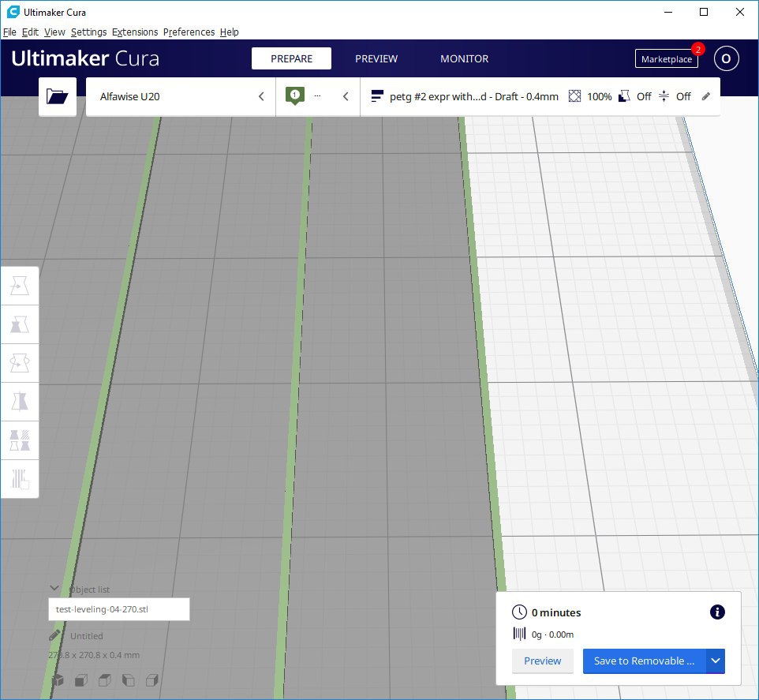The image size is (759, 700).
Task: Select the Scale tool in left toolbar
Action: tap(20, 324)
